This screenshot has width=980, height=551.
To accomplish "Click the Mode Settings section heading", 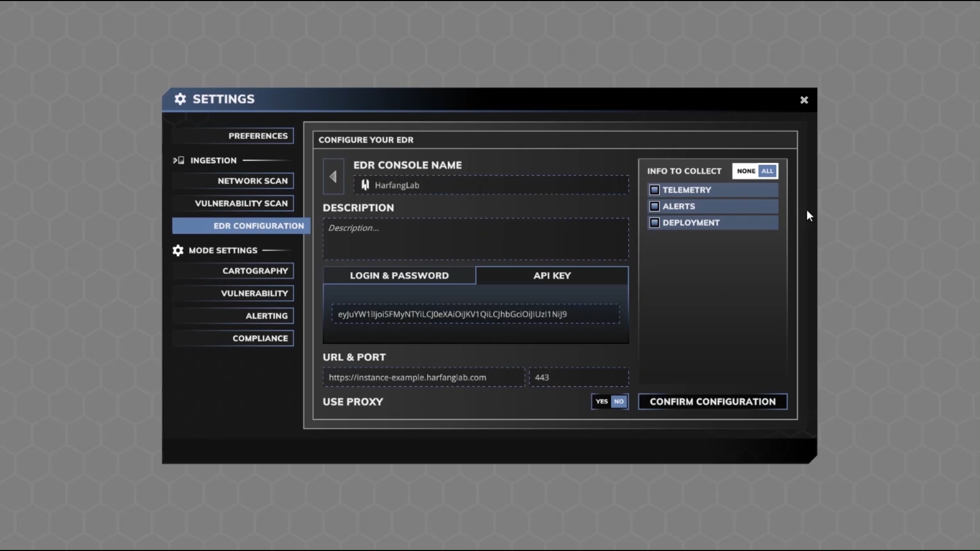I will [x=223, y=251].
